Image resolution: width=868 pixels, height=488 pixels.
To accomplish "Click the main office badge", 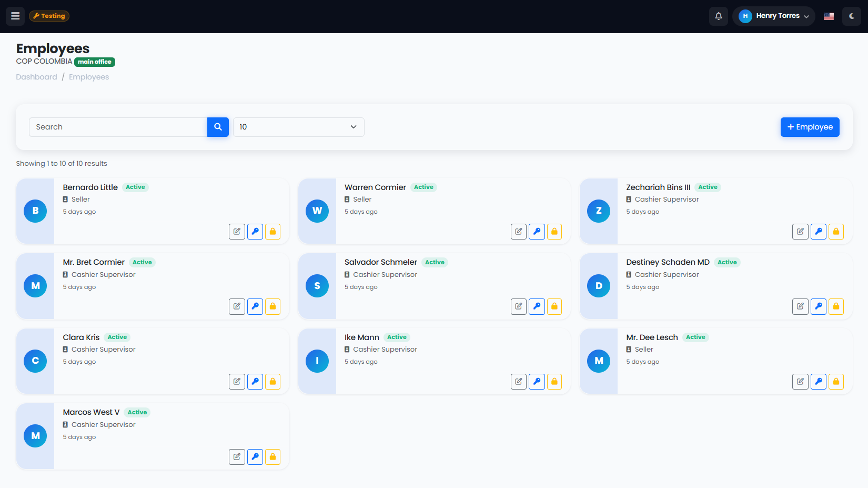I will (95, 62).
